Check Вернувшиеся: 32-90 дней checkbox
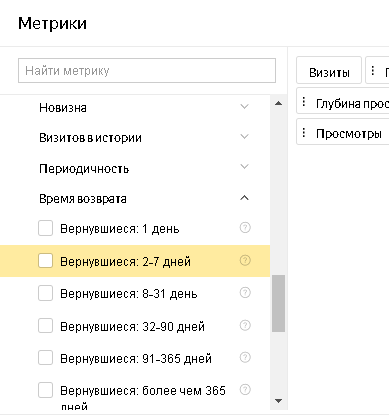 [x=45, y=325]
